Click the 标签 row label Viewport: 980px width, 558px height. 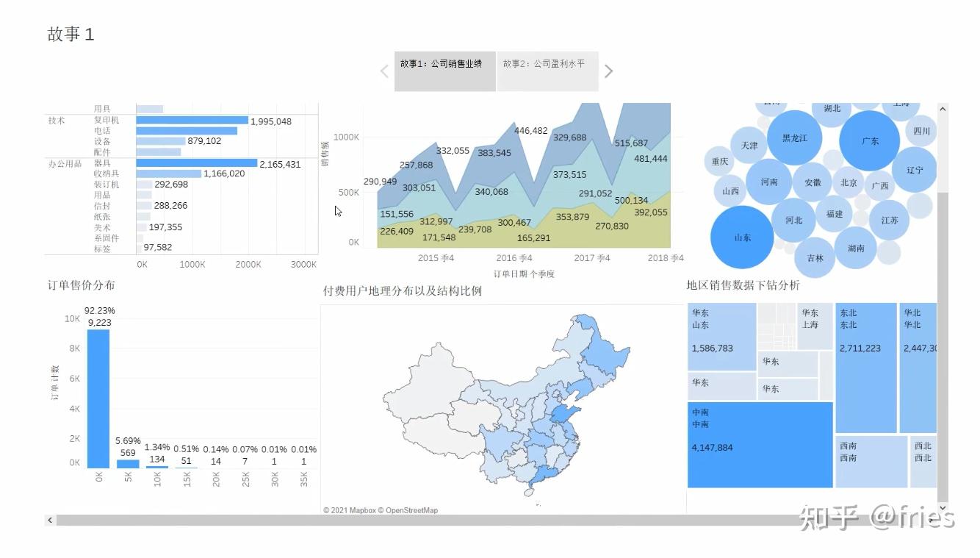[x=102, y=248]
